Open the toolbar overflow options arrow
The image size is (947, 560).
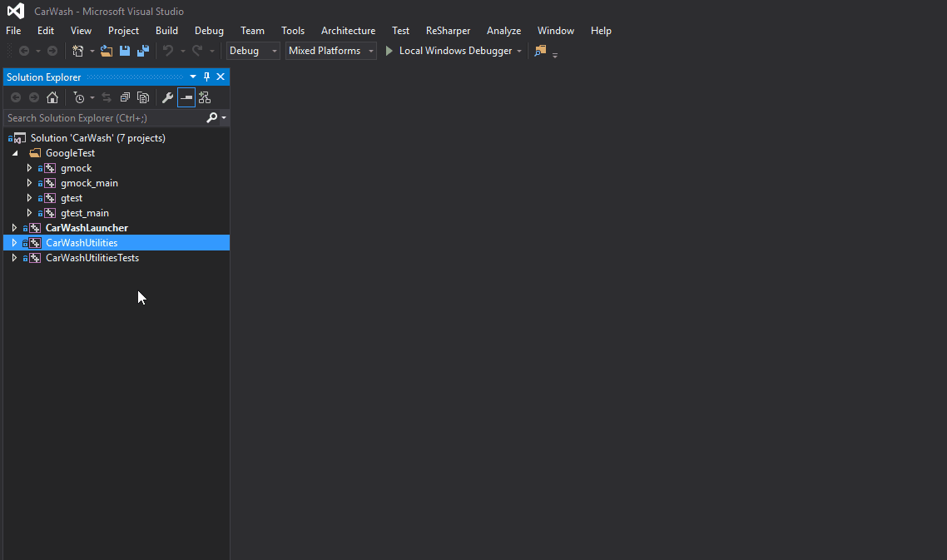pyautogui.click(x=555, y=54)
